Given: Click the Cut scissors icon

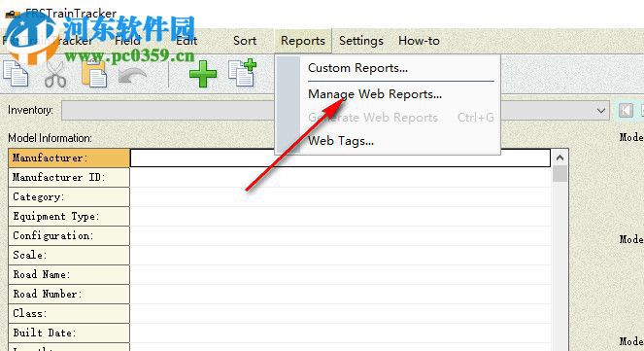Looking at the screenshot, I should pos(55,74).
